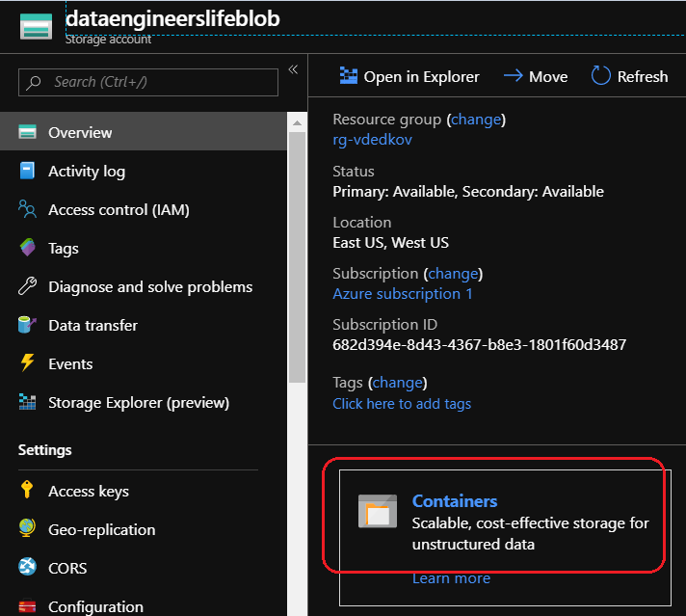686x616 pixels.
Task: Click the Overview menu icon
Action: [x=28, y=132]
